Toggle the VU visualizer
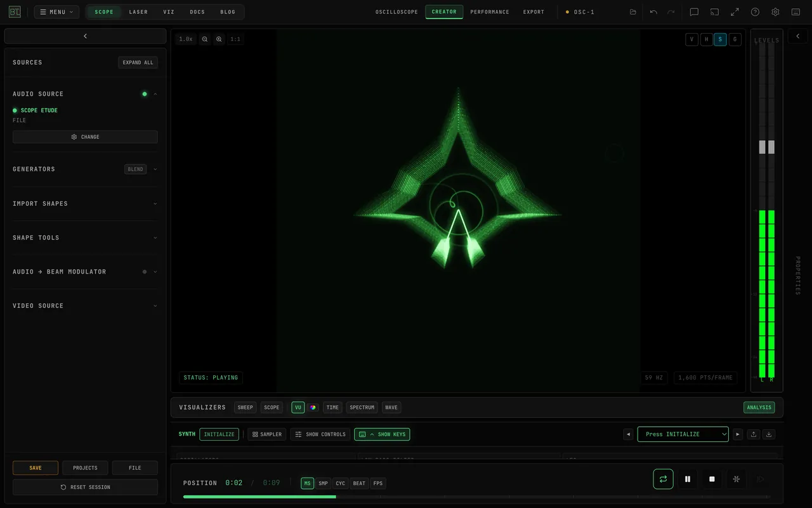812x508 pixels. pyautogui.click(x=298, y=408)
